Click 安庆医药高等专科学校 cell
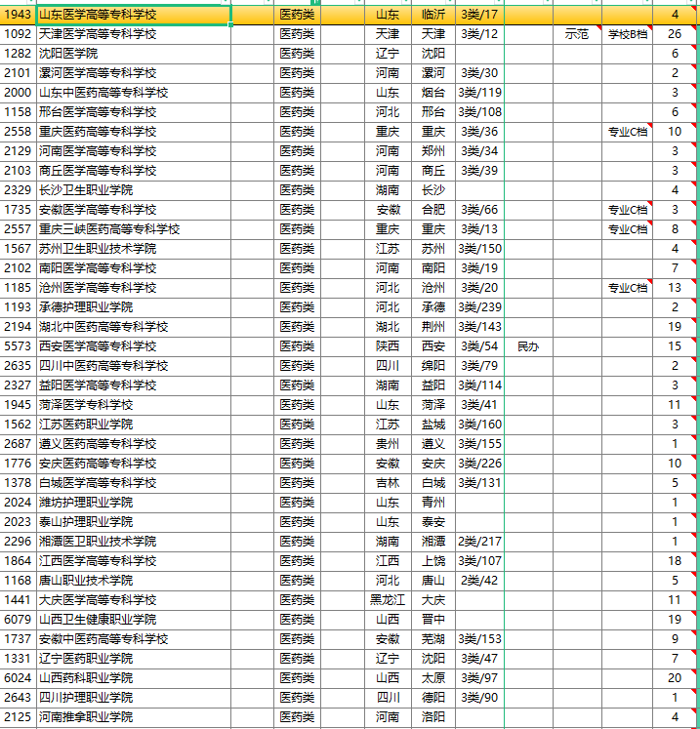700x729 pixels. [x=134, y=464]
